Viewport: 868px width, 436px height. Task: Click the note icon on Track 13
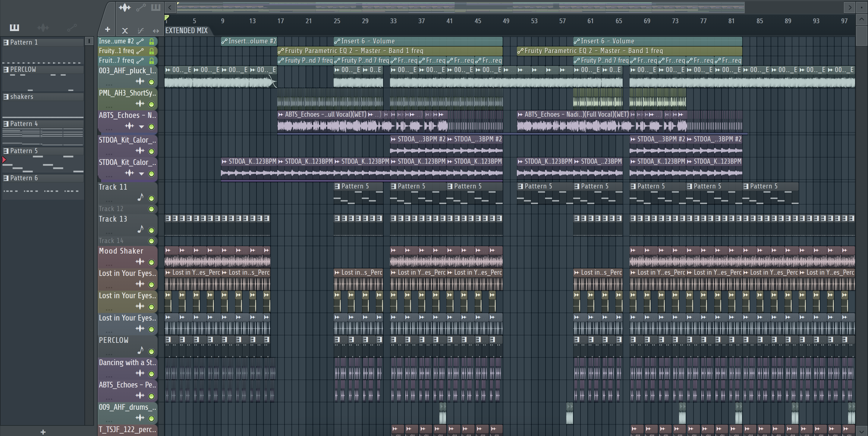140,229
